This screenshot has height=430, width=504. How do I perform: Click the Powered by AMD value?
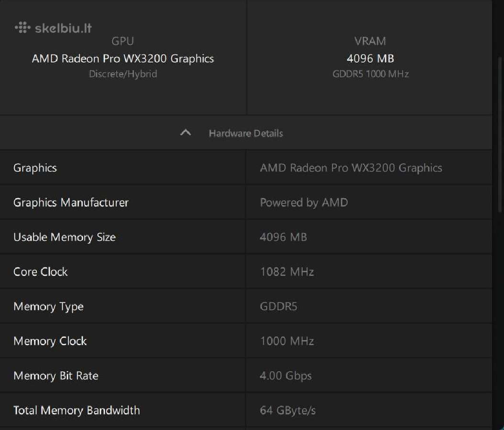[x=304, y=203]
